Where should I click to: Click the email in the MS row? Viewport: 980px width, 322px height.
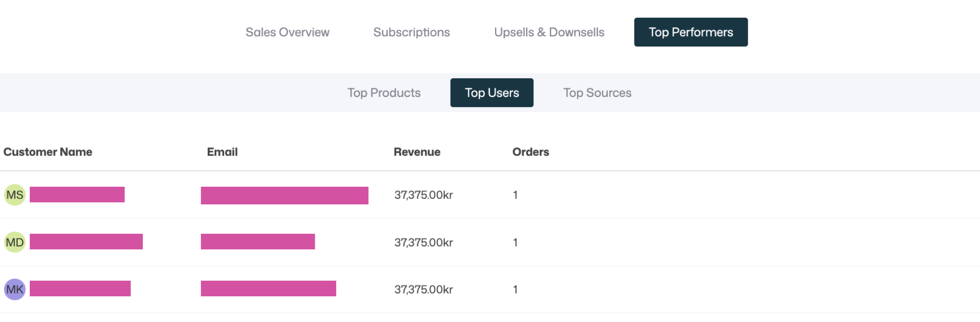coord(284,195)
